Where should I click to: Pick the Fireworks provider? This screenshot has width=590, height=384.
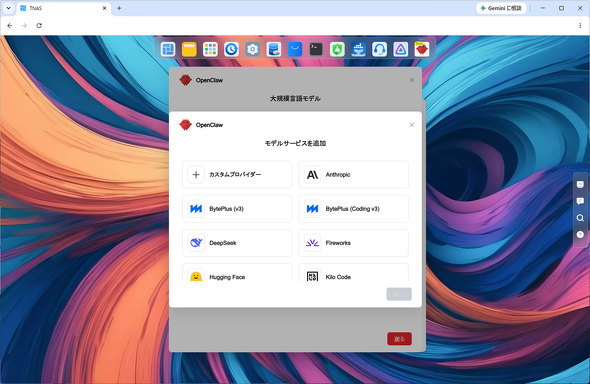(x=353, y=243)
